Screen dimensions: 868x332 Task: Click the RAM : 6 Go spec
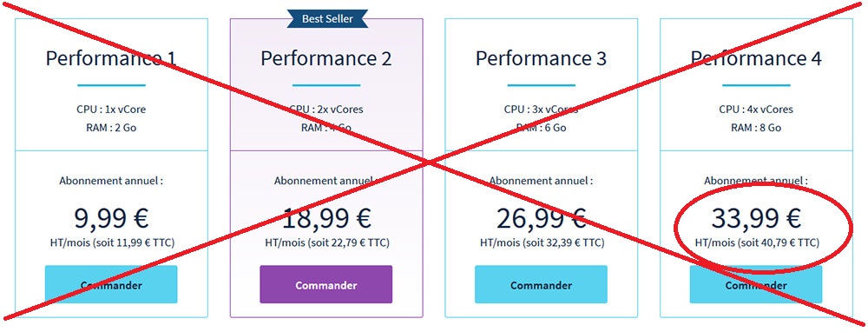point(541,128)
